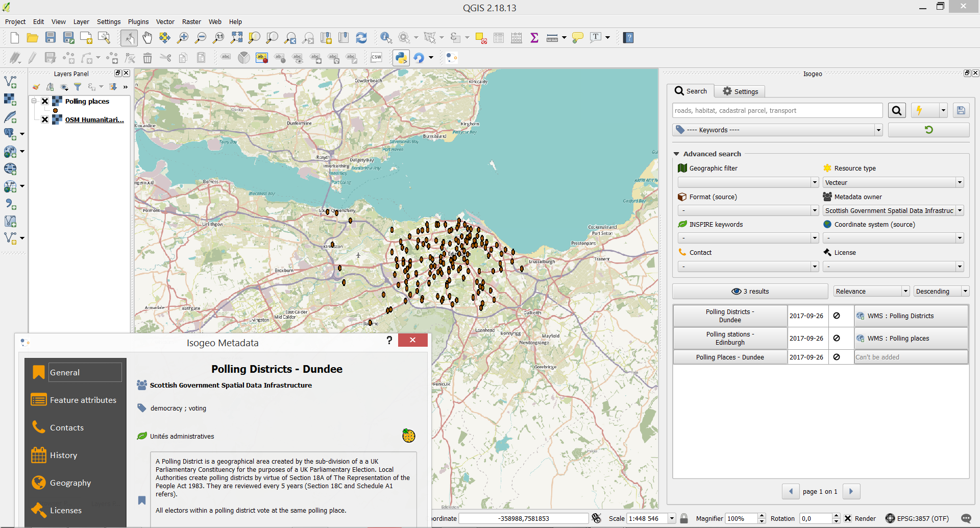Close the Isogeo Metadata dialog

[x=412, y=340]
